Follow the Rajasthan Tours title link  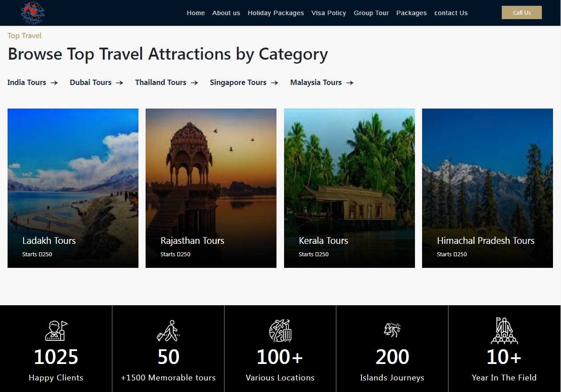pyautogui.click(x=192, y=241)
